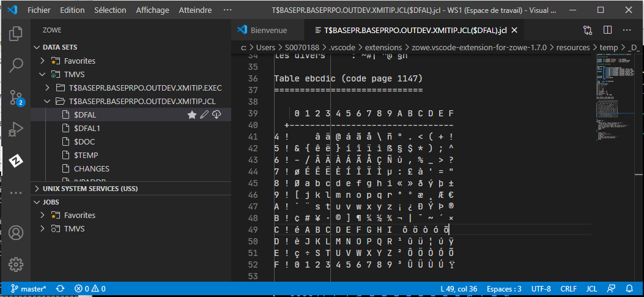Open the Run and Debug view
644x297 pixels.
pos(15,130)
